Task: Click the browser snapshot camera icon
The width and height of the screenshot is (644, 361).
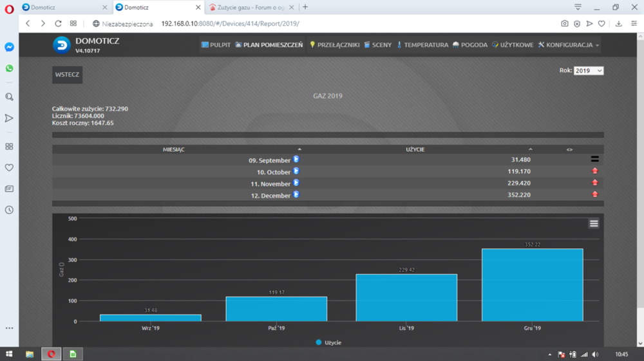Action: (565, 23)
